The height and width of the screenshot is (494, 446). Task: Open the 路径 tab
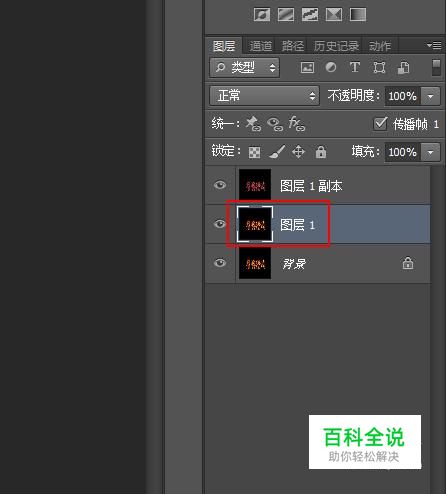(x=293, y=46)
